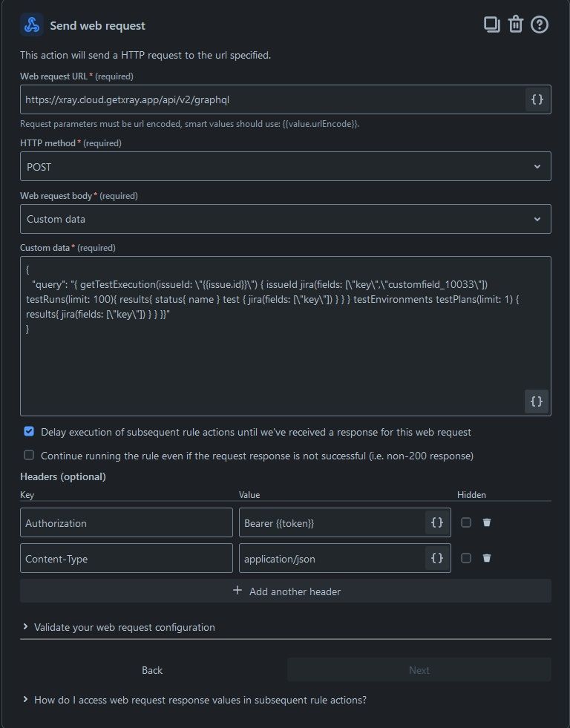Image resolution: width=570 pixels, height=728 pixels.
Task: Insert smart value in Custom data box
Action: click(537, 401)
